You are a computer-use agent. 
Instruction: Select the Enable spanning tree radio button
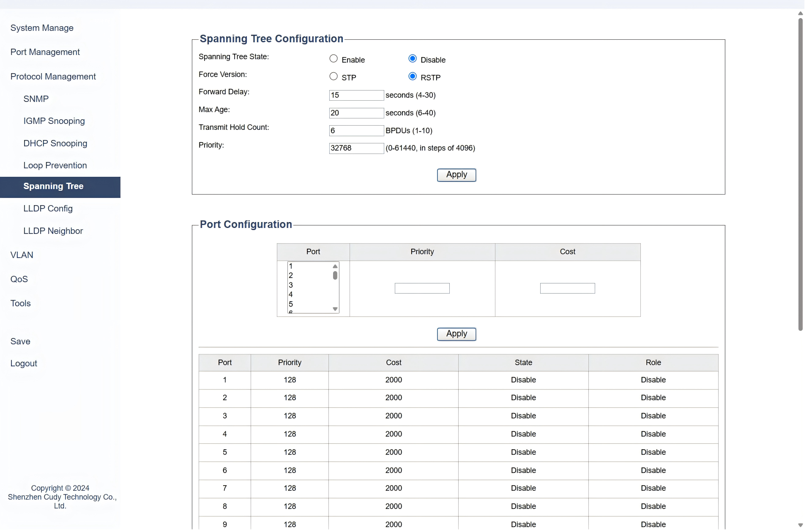(x=334, y=59)
